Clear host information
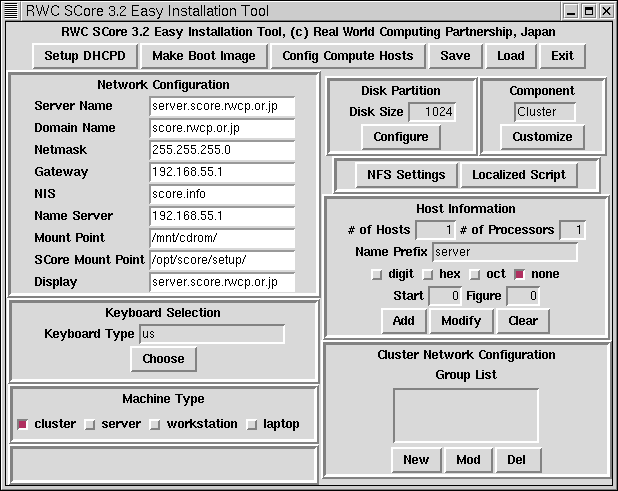 pyautogui.click(x=523, y=321)
